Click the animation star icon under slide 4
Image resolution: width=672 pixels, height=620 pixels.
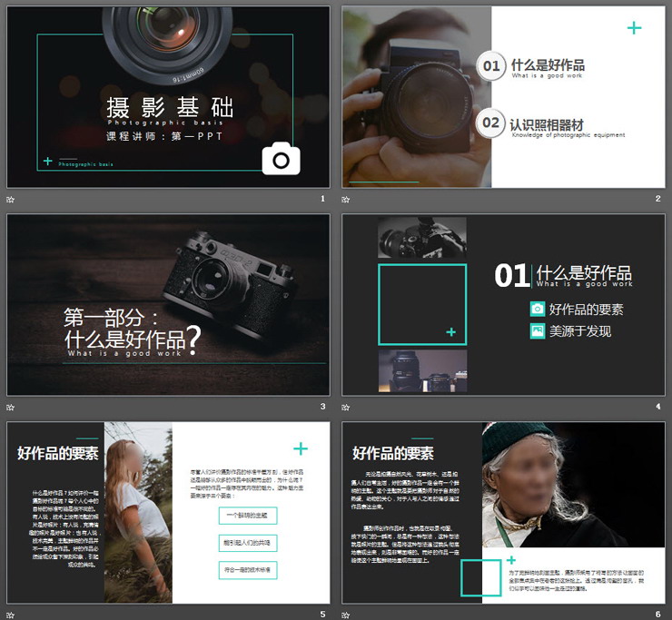pyautogui.click(x=345, y=407)
